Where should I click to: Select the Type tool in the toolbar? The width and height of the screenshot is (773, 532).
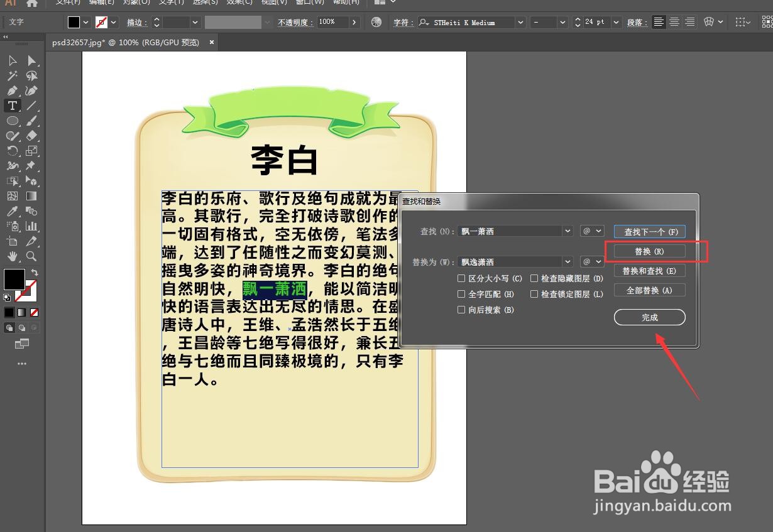(12, 106)
